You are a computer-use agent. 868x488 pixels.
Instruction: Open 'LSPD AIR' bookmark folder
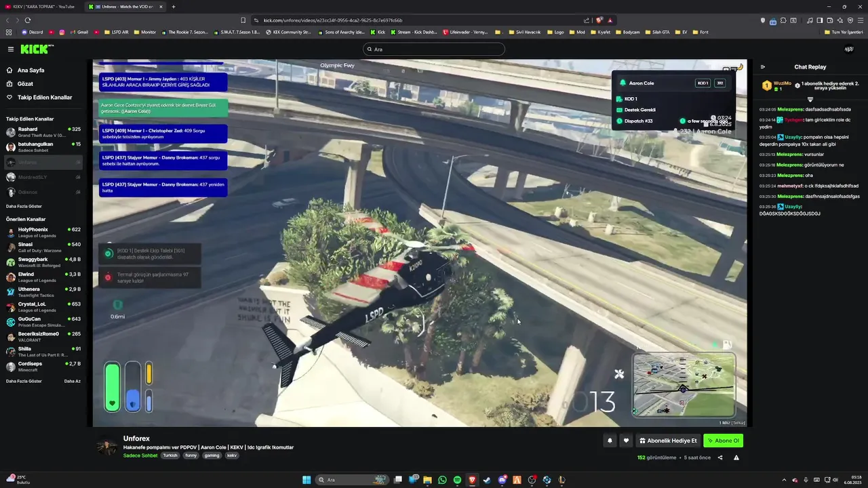115,32
